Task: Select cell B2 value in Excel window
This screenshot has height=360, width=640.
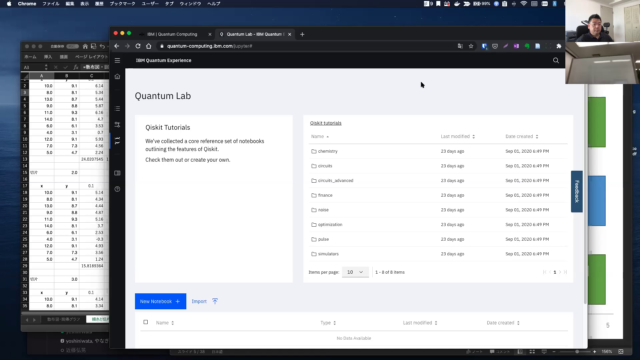Action: click(66, 86)
